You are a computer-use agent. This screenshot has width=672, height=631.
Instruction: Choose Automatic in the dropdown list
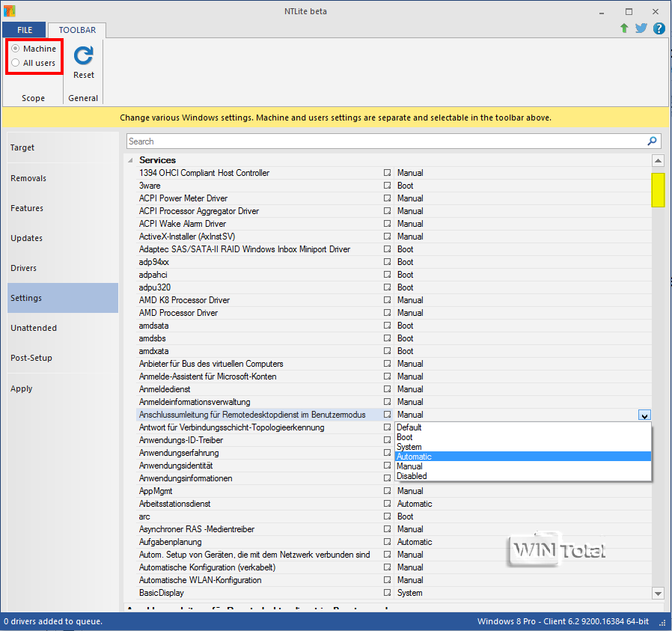pyautogui.click(x=523, y=457)
